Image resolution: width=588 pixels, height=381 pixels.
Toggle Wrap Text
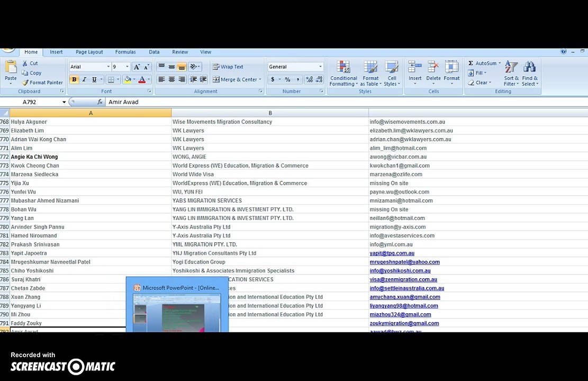click(x=228, y=67)
